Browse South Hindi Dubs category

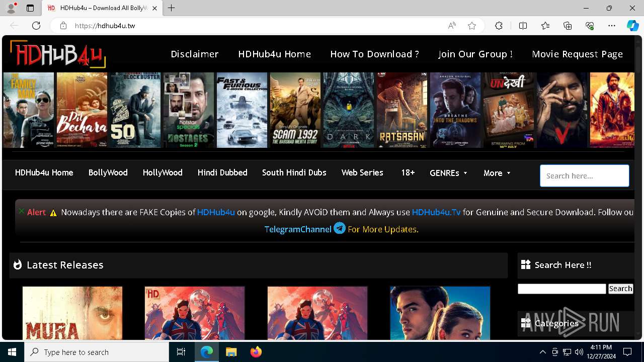pos(294,172)
